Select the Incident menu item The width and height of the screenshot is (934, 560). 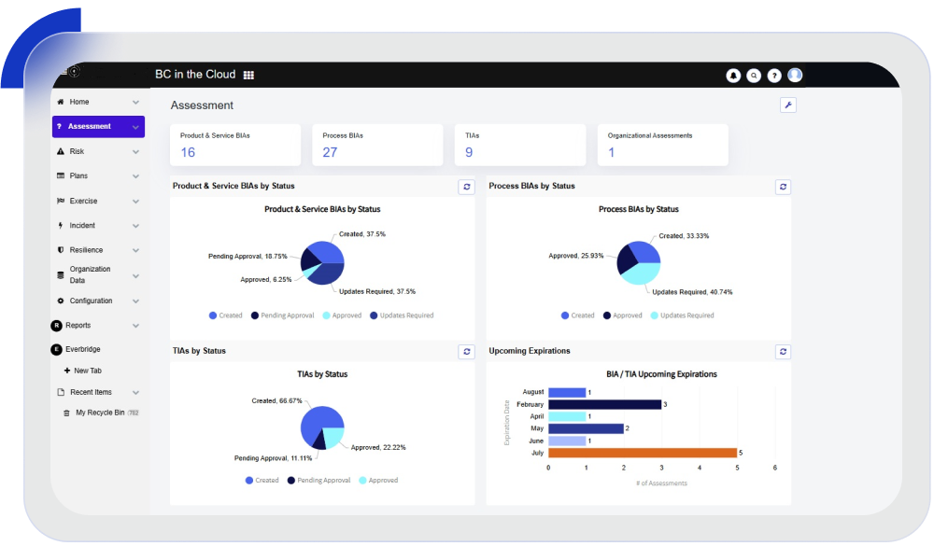[82, 226]
